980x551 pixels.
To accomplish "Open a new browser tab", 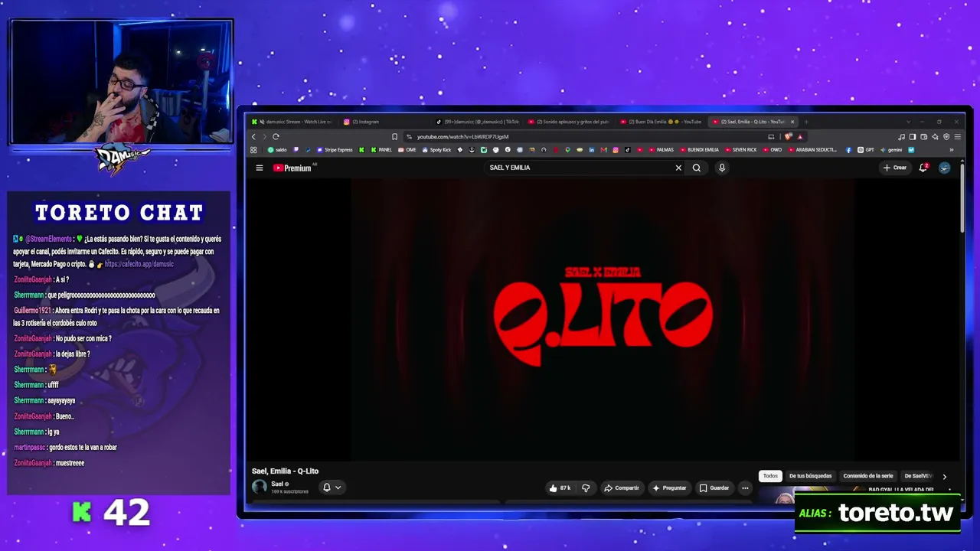I will click(x=805, y=122).
